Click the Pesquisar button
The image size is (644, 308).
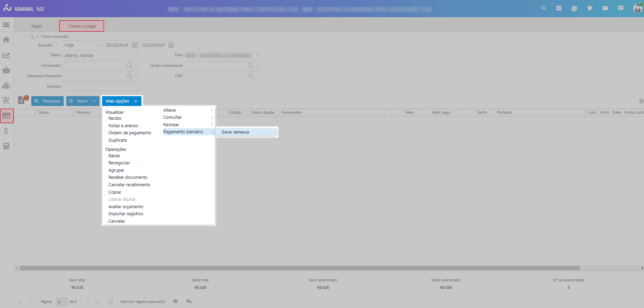[47, 101]
